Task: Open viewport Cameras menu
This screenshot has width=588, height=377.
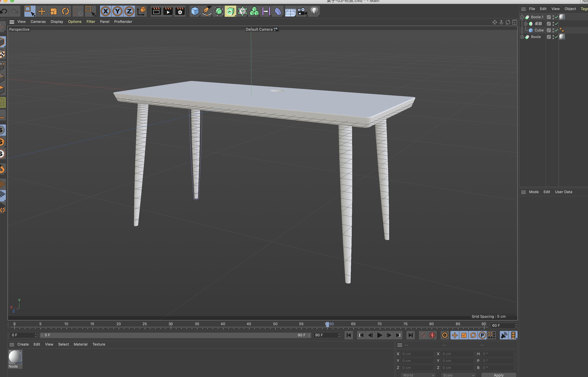Action: [38, 22]
